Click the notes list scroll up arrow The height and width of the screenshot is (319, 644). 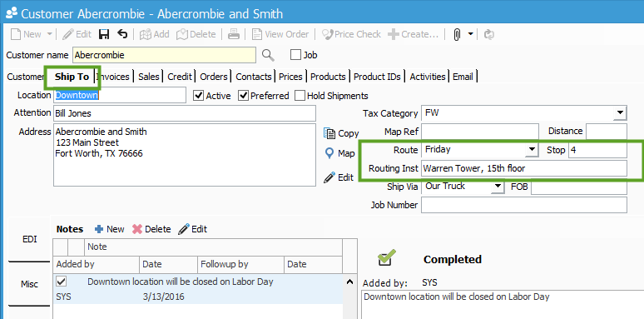click(349, 282)
